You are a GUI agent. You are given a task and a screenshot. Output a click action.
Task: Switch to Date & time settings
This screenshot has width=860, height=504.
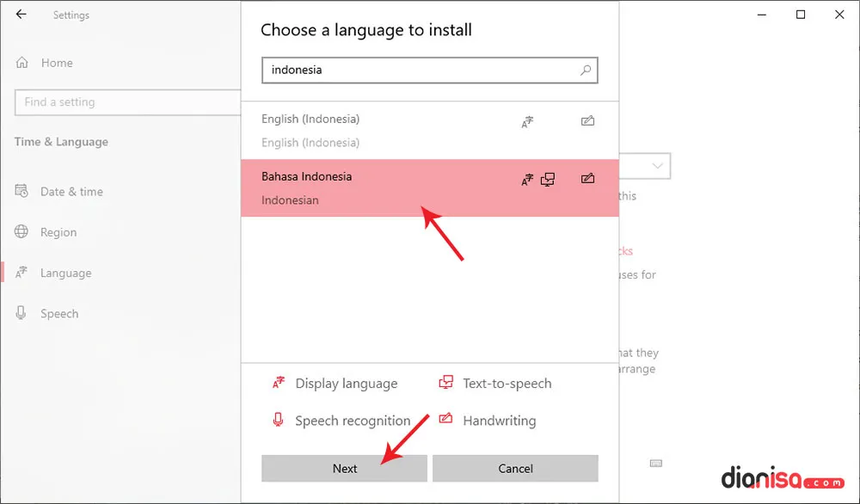tap(69, 191)
